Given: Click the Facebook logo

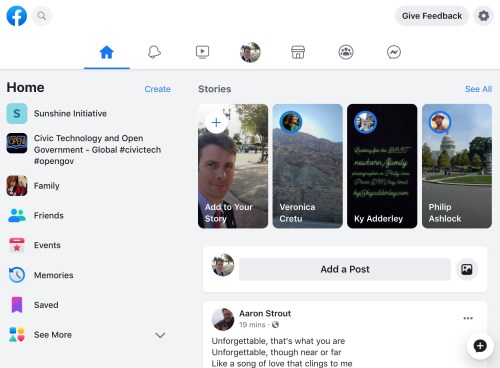Looking at the screenshot, I should pos(17,16).
